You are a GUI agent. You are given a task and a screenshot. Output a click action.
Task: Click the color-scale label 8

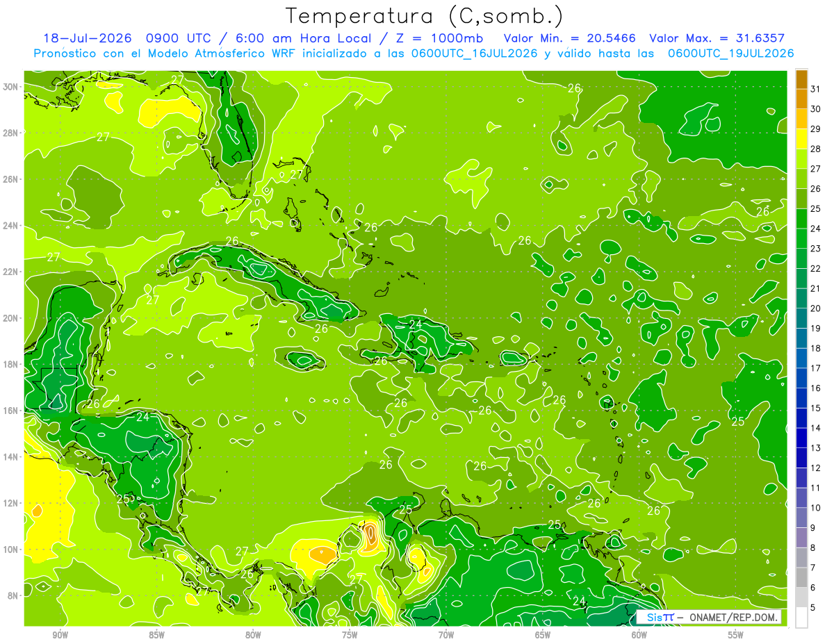[813, 548]
